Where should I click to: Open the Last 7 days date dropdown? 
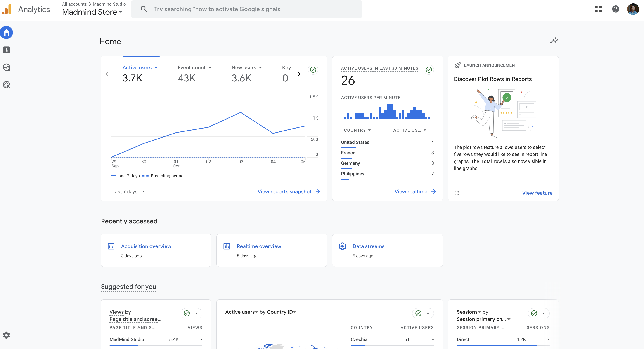(128, 192)
